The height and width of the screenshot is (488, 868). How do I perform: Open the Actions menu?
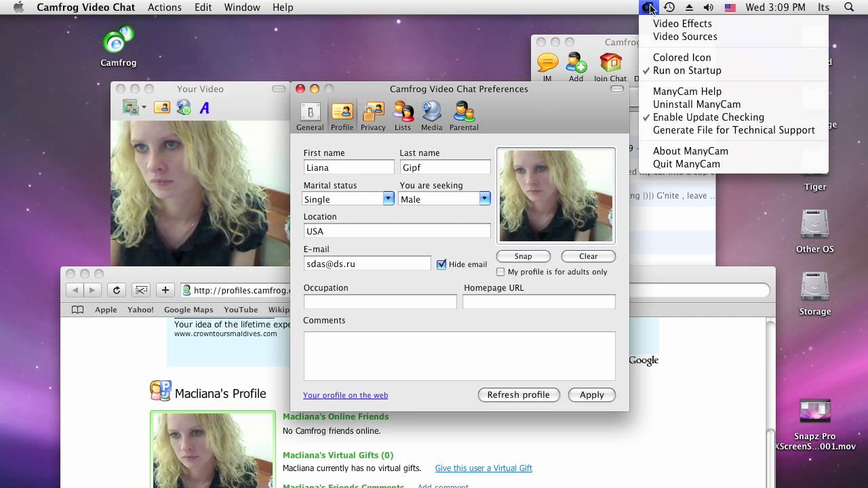click(x=164, y=7)
